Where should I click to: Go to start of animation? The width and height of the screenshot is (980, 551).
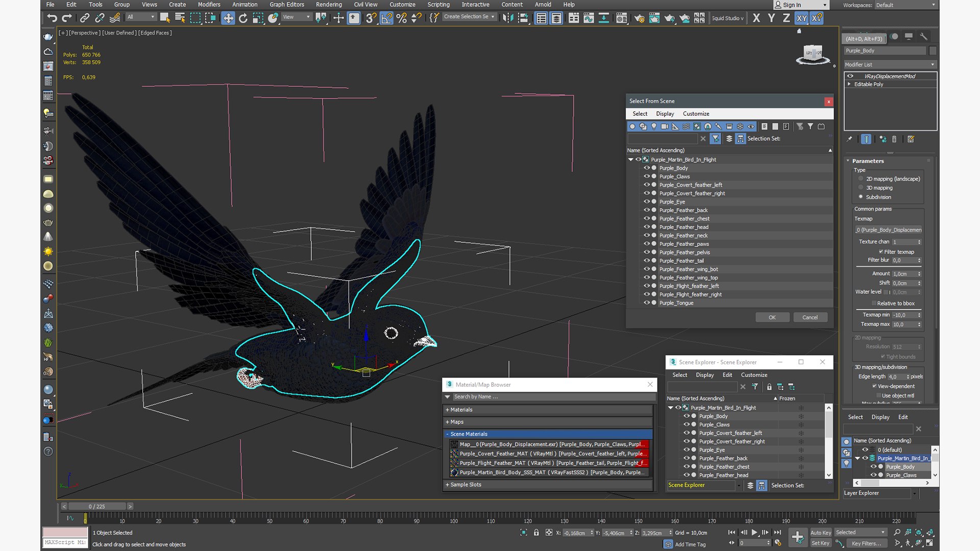(731, 532)
